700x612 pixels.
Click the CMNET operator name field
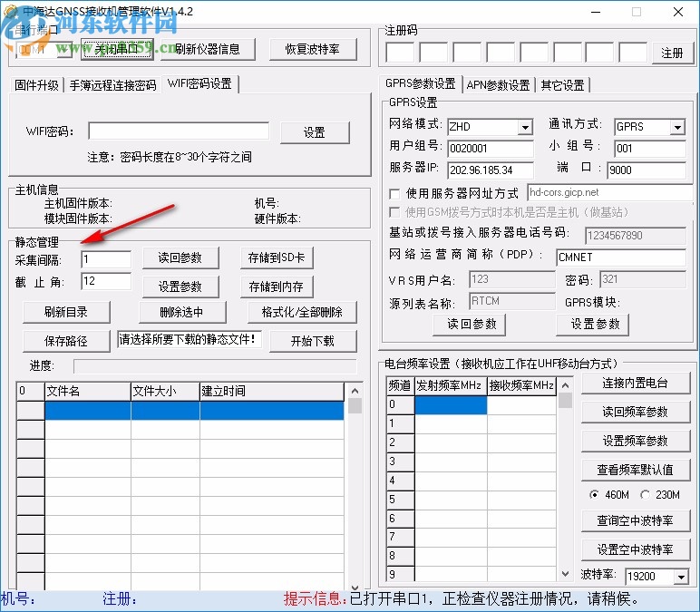click(621, 257)
